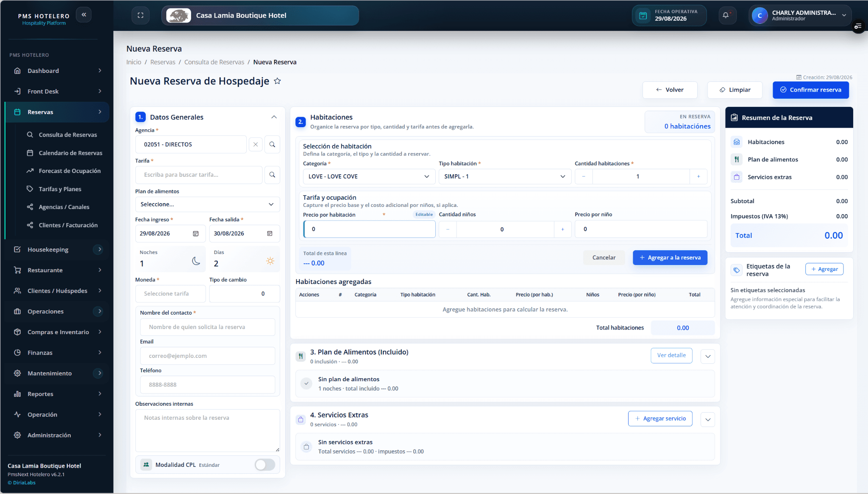Add a tag with Etiquetas Agregar button
Screen dimensions: 868x494
coord(824,269)
